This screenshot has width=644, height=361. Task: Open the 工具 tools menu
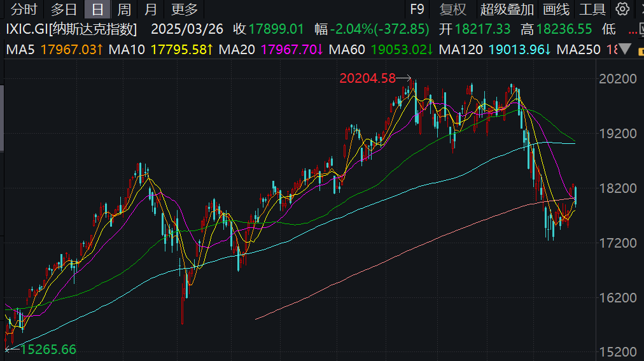tap(592, 9)
